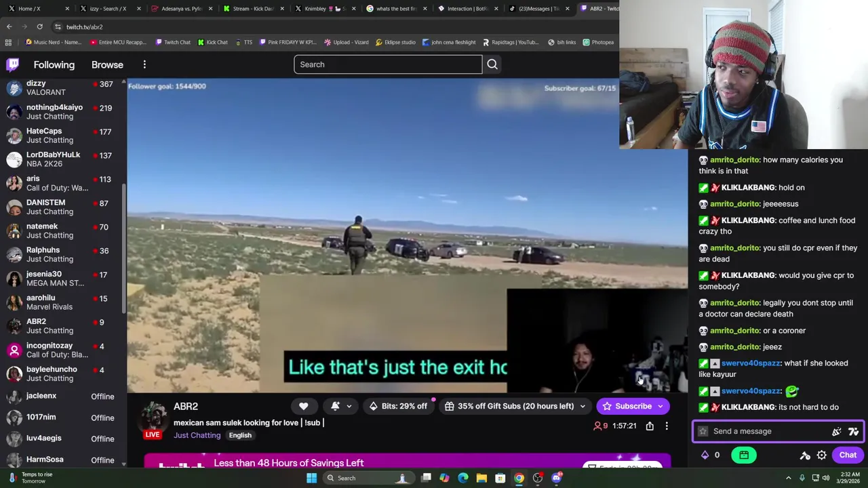Open Discord from the taskbar
Screen dimensions: 868x488
point(557,478)
